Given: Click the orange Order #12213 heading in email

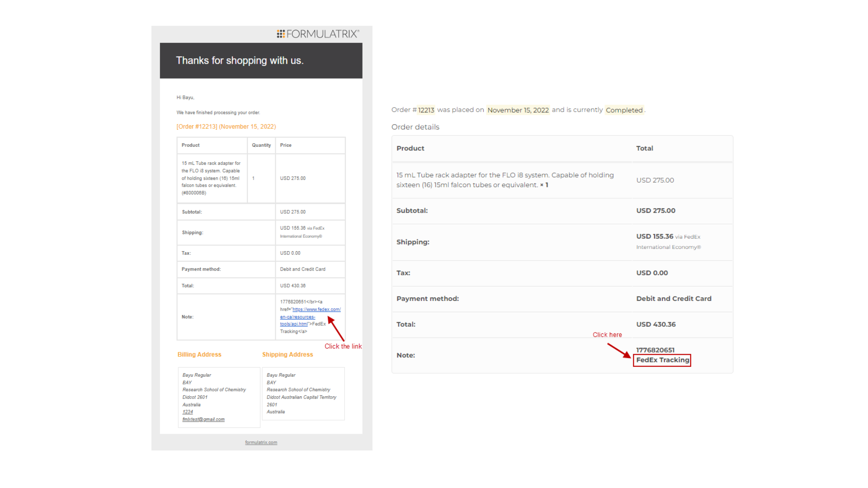Looking at the screenshot, I should click(x=226, y=127).
